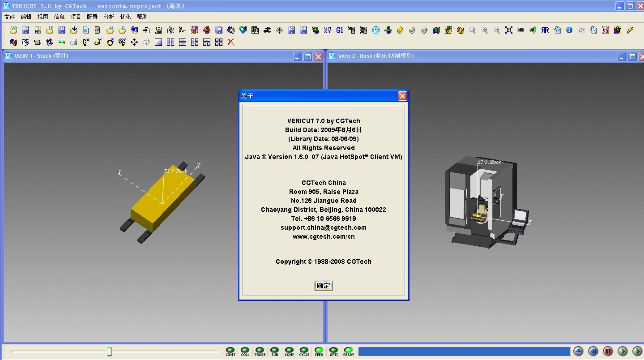Open the 项目 menu
This screenshot has width=644, height=360.
pos(76,17)
